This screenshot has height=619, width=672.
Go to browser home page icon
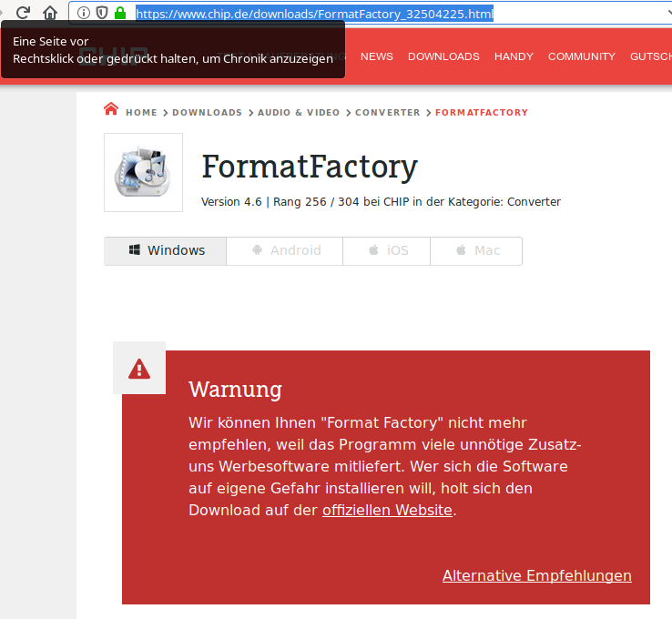point(50,13)
